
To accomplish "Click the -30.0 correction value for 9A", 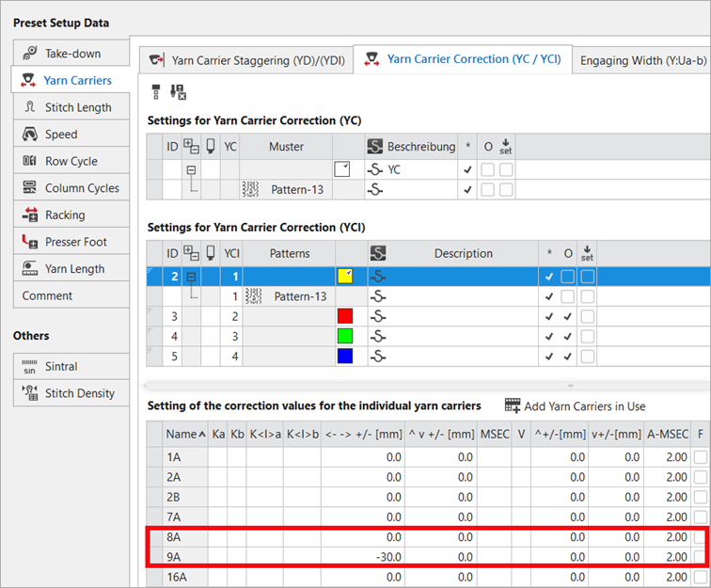I will [386, 557].
